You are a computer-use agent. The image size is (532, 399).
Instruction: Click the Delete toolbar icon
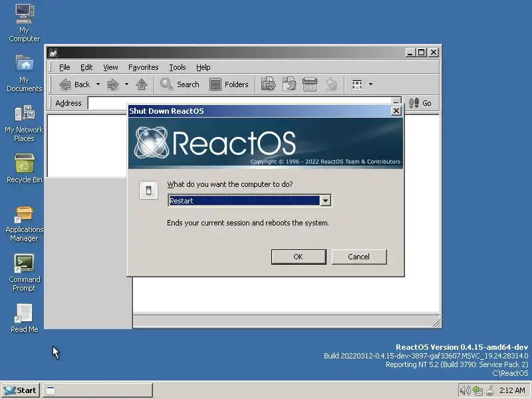pyautogui.click(x=310, y=84)
